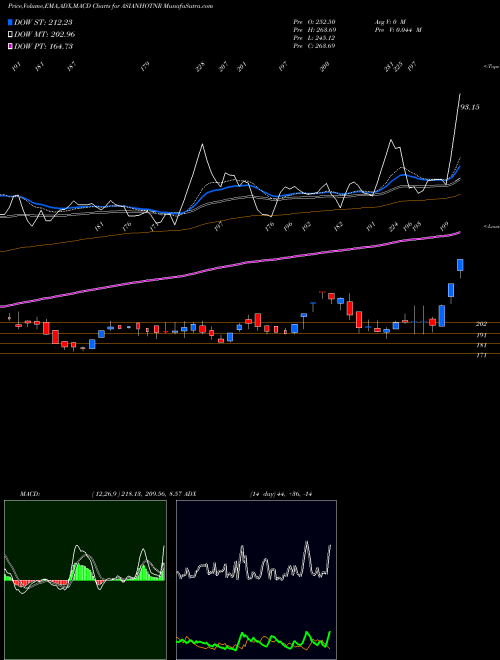Viewport: 500px width, 660px height.
Task: Click the 191 price level label at right
Action: pyautogui.click(x=481, y=335)
